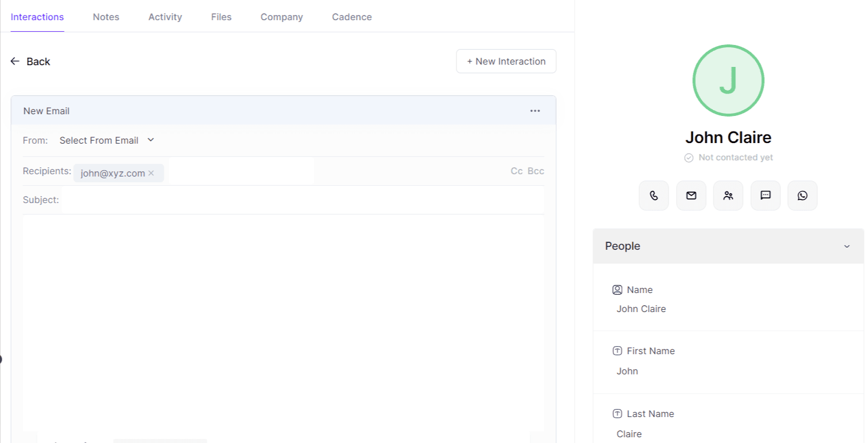Click the WhatsApp icon

coord(802,195)
